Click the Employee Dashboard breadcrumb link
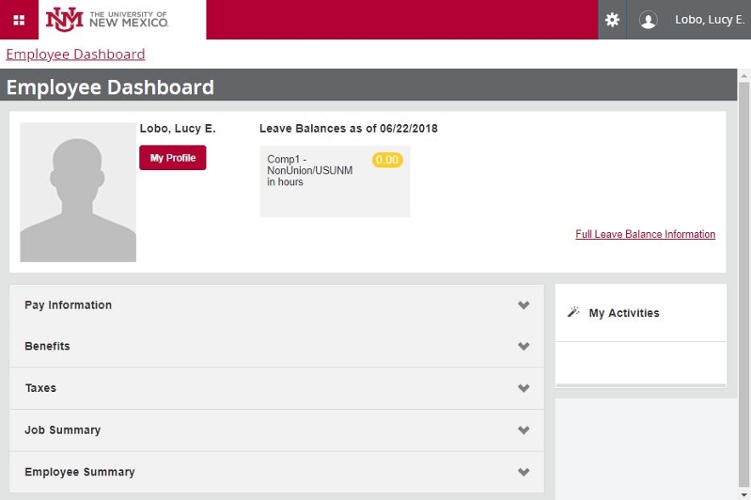This screenshot has height=500, width=751. [x=75, y=54]
